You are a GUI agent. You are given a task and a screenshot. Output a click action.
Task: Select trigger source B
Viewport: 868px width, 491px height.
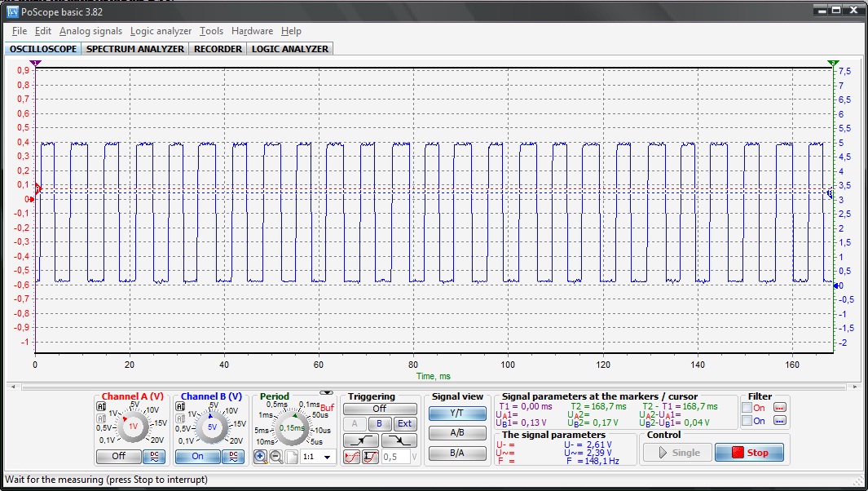pyautogui.click(x=379, y=424)
